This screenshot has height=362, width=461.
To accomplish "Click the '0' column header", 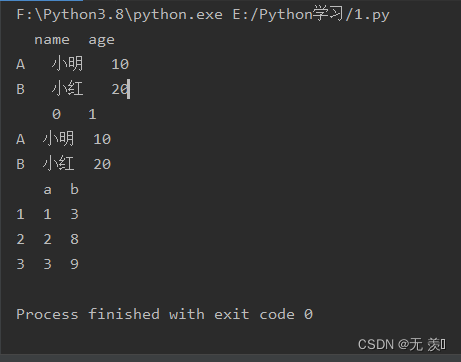I will tap(56, 114).
